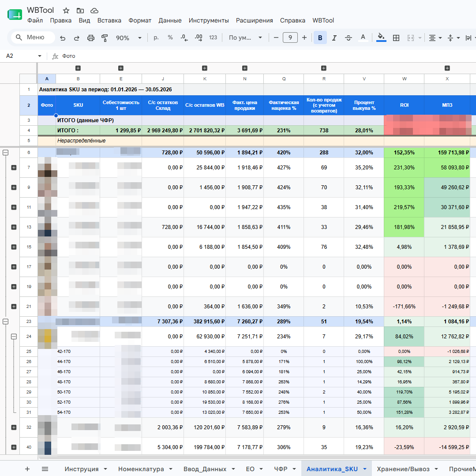Open the Данные menu
The height and width of the screenshot is (476, 476).
170,20
